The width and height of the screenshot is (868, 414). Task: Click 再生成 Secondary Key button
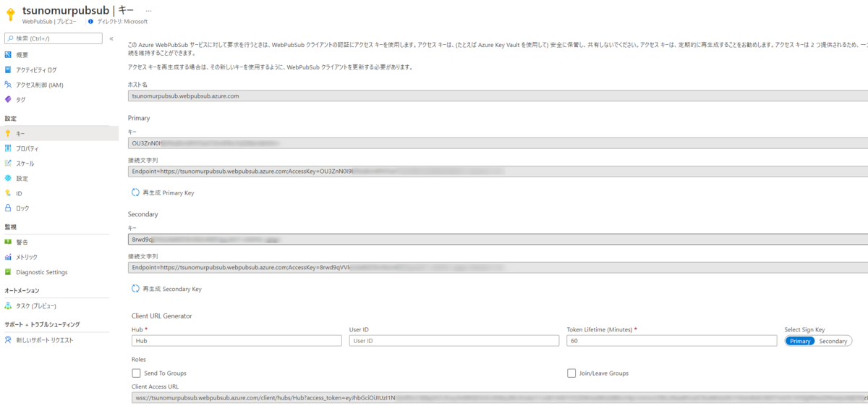click(x=166, y=289)
